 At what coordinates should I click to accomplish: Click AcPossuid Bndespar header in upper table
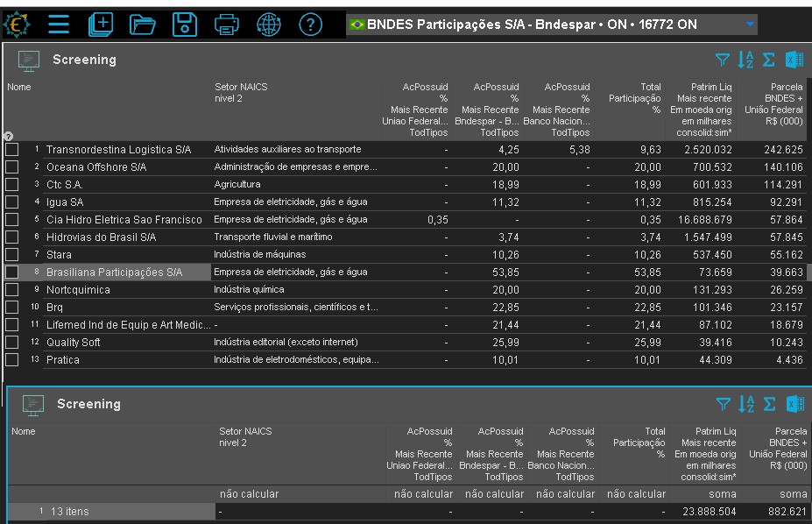pos(487,110)
